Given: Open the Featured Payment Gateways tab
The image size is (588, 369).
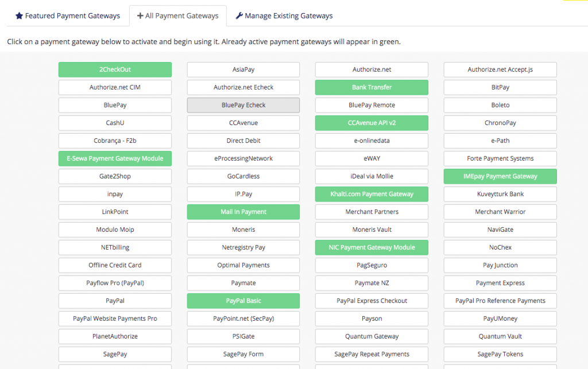Looking at the screenshot, I should (68, 16).
